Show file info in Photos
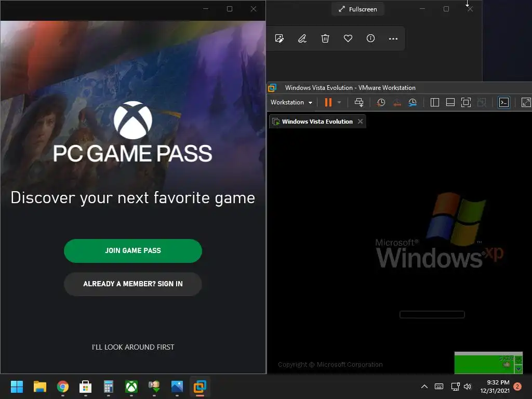 (x=370, y=38)
